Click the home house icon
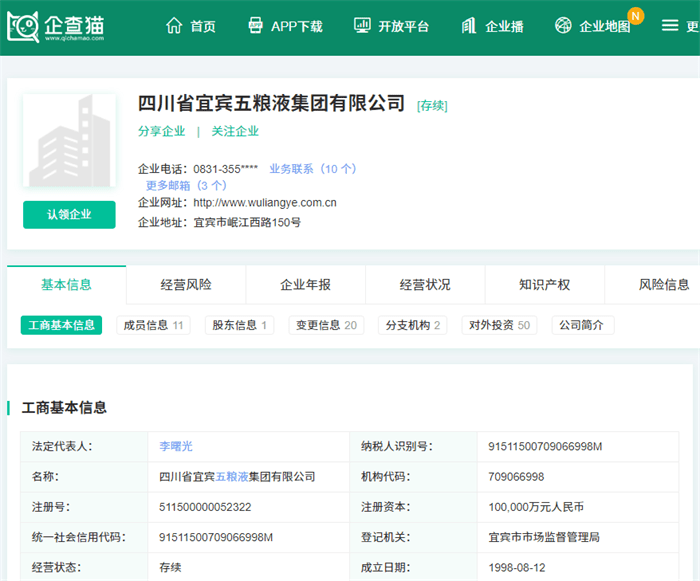The height and width of the screenshot is (581, 700). (x=174, y=26)
